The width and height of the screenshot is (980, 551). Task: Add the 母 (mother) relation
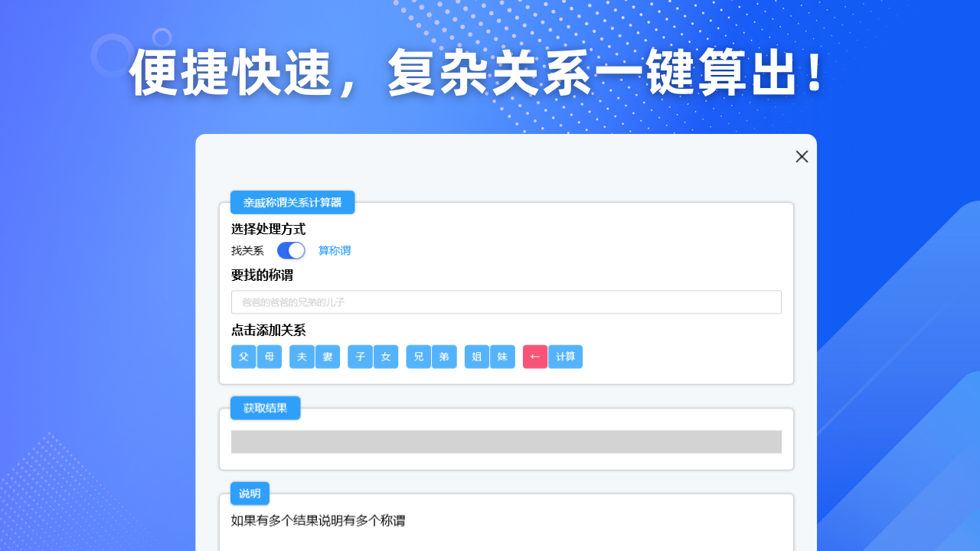click(x=269, y=357)
